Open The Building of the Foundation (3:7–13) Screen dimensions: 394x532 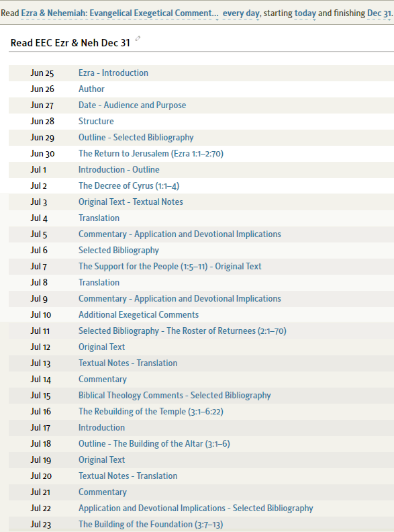click(x=151, y=524)
